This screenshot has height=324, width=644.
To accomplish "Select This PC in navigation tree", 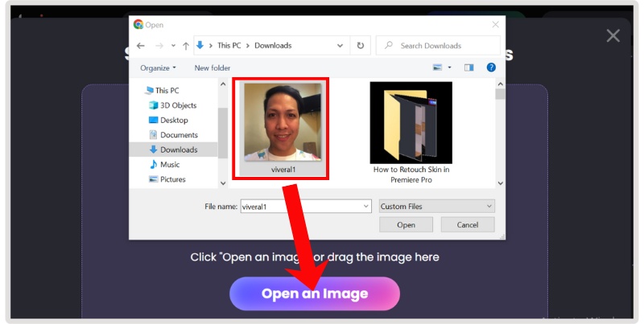I will click(163, 91).
